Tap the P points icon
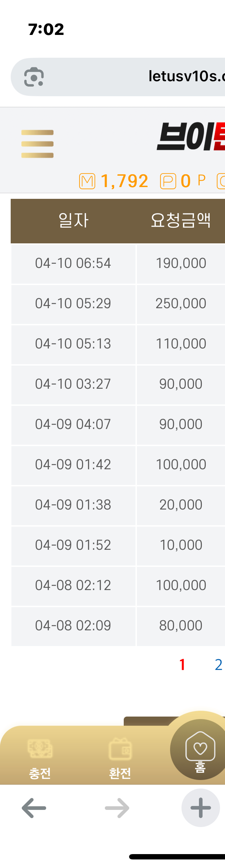Image resolution: width=225 pixels, height=868 pixels. click(x=168, y=181)
